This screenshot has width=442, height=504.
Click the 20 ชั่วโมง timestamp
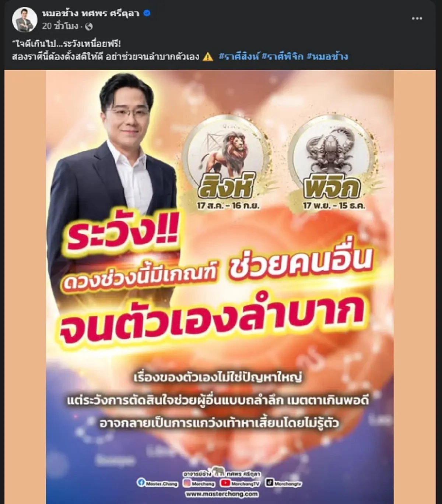pos(60,26)
